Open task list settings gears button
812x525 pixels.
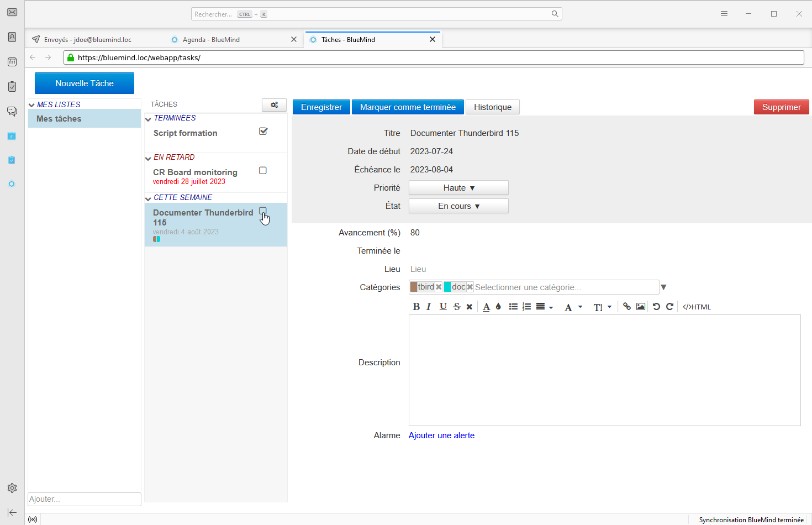(x=274, y=105)
